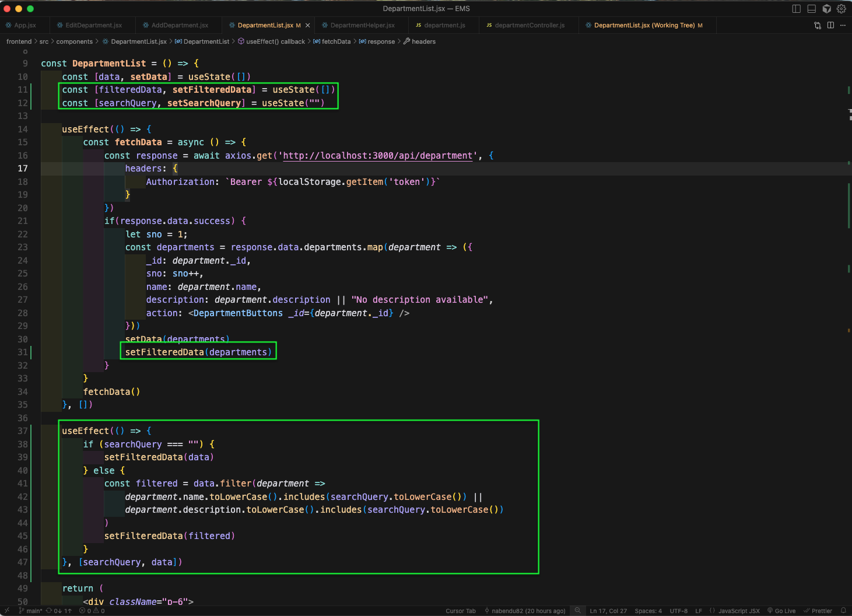Open the editor More Actions ellipsis menu

point(843,25)
